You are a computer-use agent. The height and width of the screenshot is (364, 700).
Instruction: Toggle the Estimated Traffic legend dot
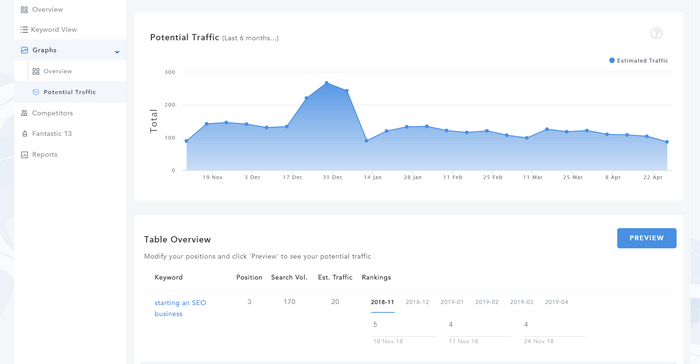coord(612,60)
